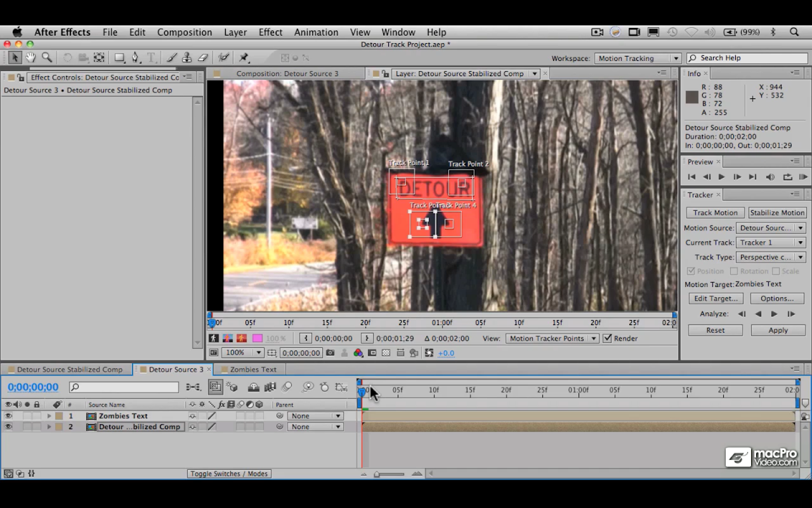
Task: Open the Graph Editor icon
Action: pos(341,387)
